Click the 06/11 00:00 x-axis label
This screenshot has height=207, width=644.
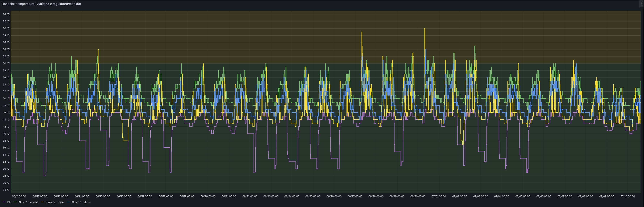point(19,196)
